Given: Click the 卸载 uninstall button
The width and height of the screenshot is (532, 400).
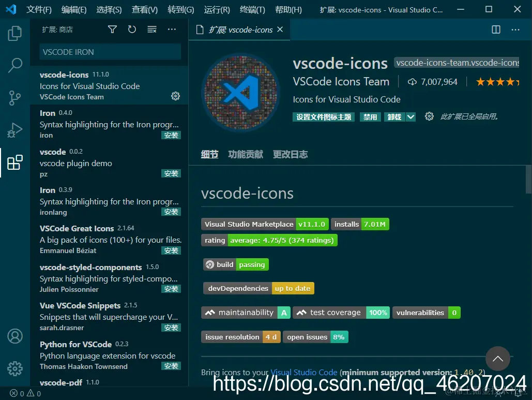Looking at the screenshot, I should [394, 117].
